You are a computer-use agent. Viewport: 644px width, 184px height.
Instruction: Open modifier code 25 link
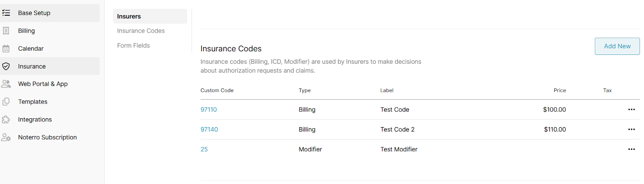[204, 149]
